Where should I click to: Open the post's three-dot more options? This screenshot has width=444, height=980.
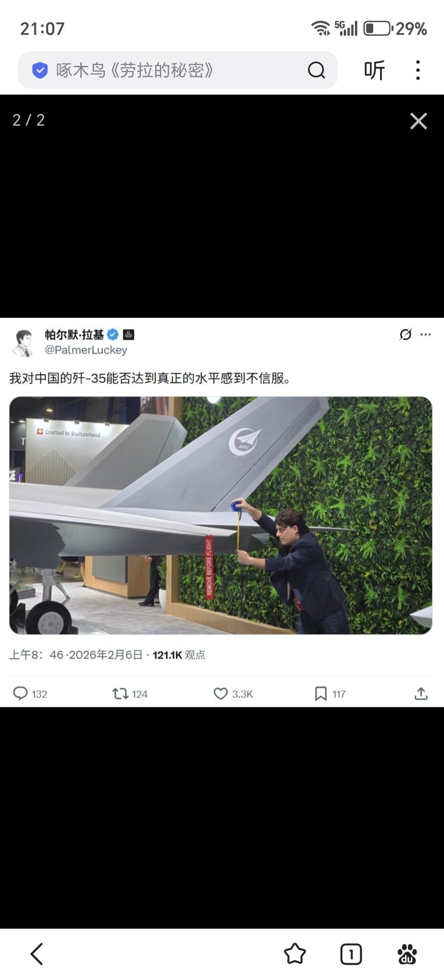tap(425, 334)
